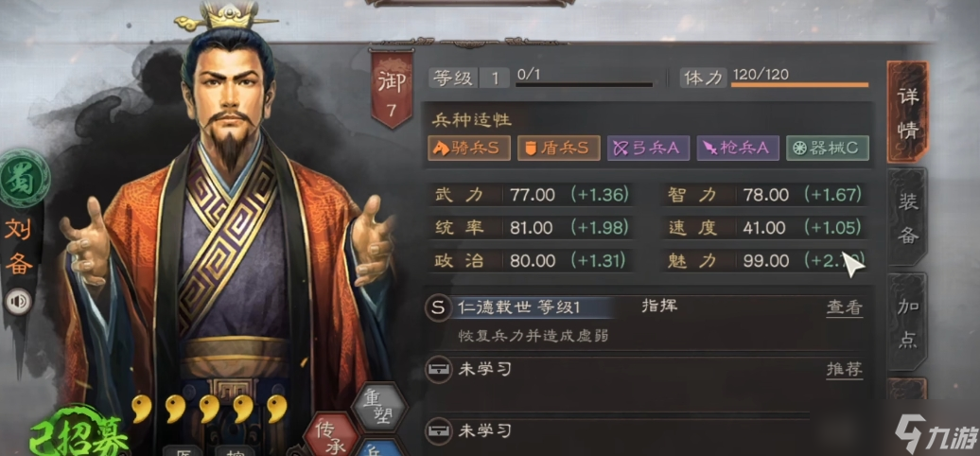
Task: View details via 查看 link
Action: 844,308
